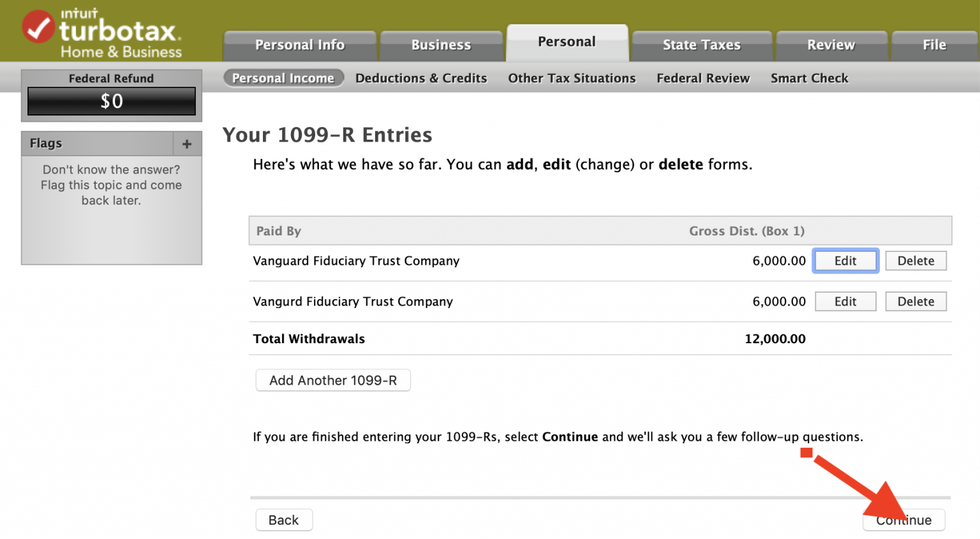Expand Flags panel with plus icon
Screen dimensions: 980x539
(x=187, y=144)
